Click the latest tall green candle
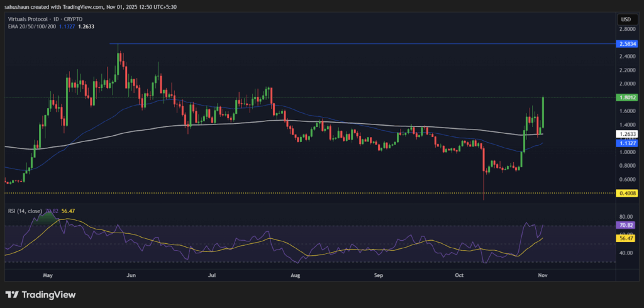The height and width of the screenshot is (308, 644). pyautogui.click(x=542, y=113)
